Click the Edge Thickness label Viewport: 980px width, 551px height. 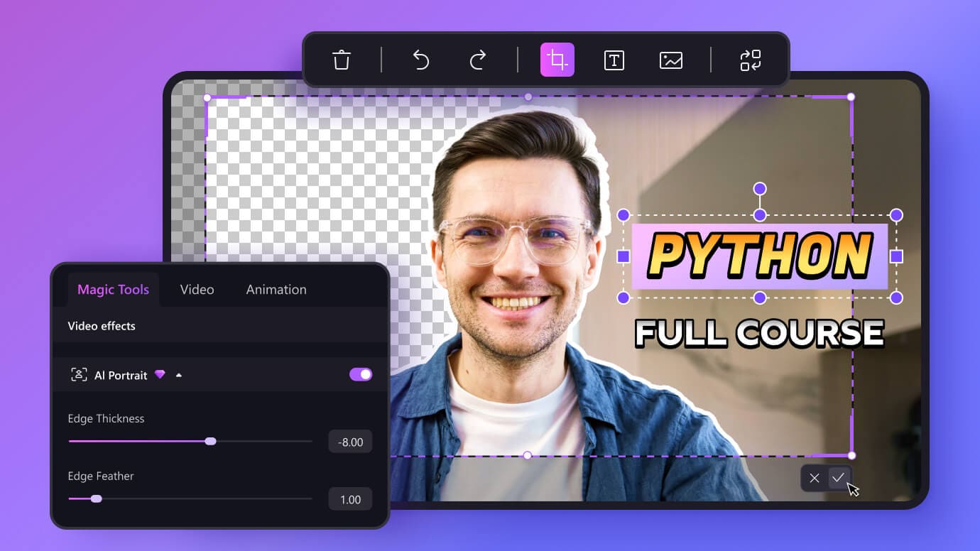coord(106,418)
